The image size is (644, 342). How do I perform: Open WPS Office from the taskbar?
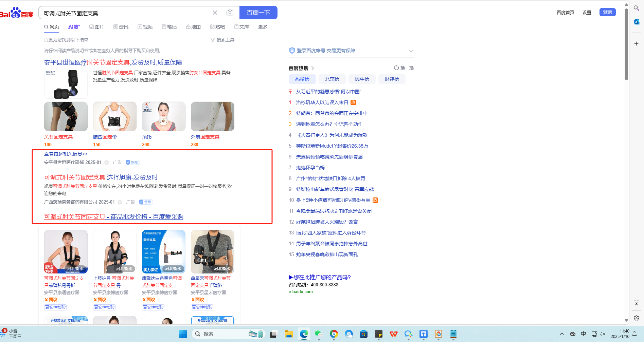tap(393, 334)
